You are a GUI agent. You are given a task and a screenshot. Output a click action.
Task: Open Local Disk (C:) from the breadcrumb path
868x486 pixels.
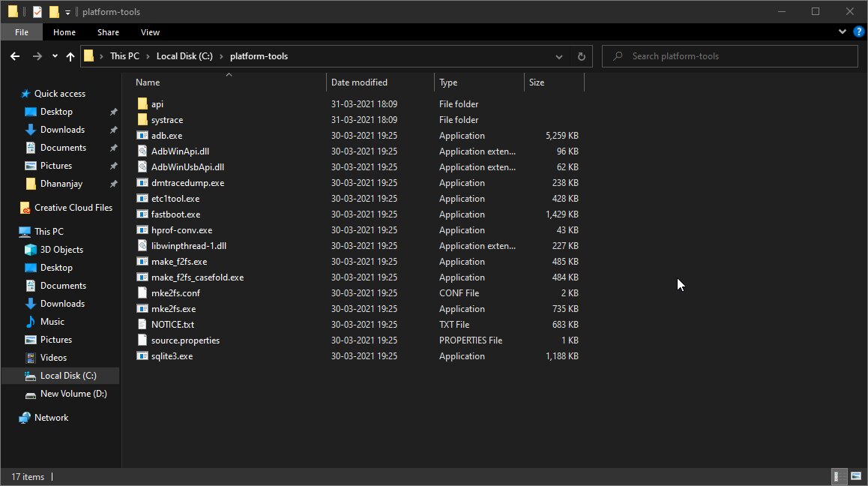coord(184,55)
